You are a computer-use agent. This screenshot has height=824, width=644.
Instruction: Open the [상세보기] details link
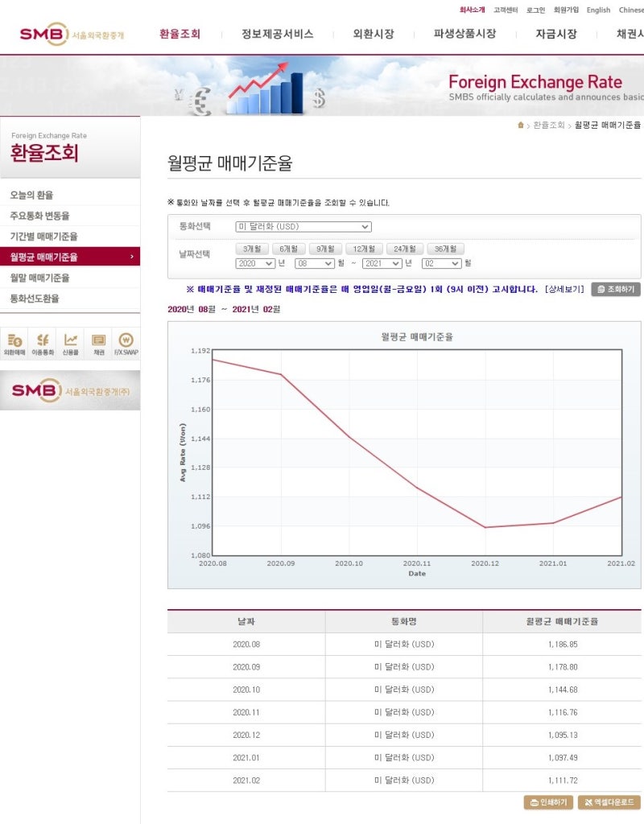[564, 289]
